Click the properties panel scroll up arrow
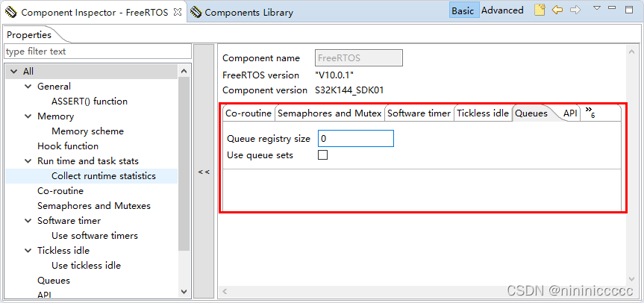This screenshot has height=303, width=644. pyautogui.click(x=631, y=51)
